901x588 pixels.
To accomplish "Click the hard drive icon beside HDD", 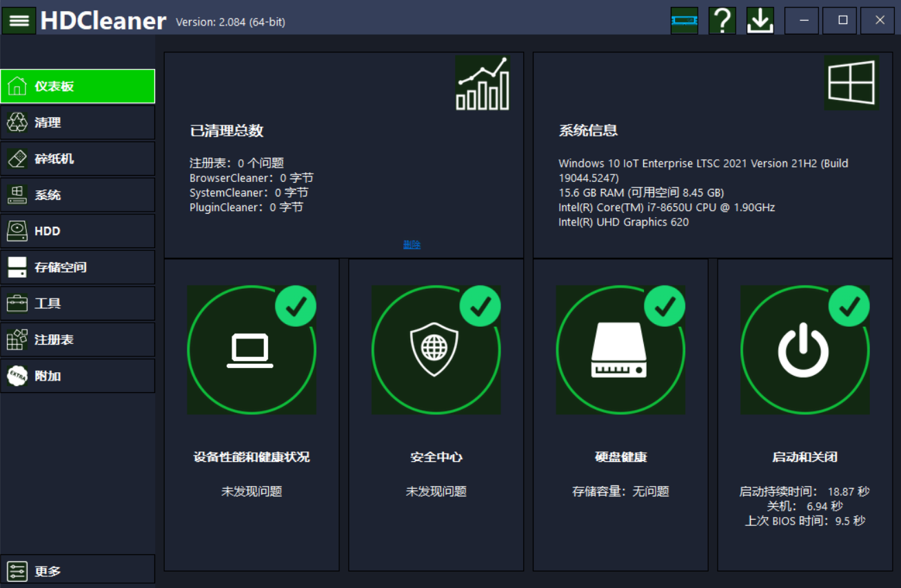I will (17, 231).
